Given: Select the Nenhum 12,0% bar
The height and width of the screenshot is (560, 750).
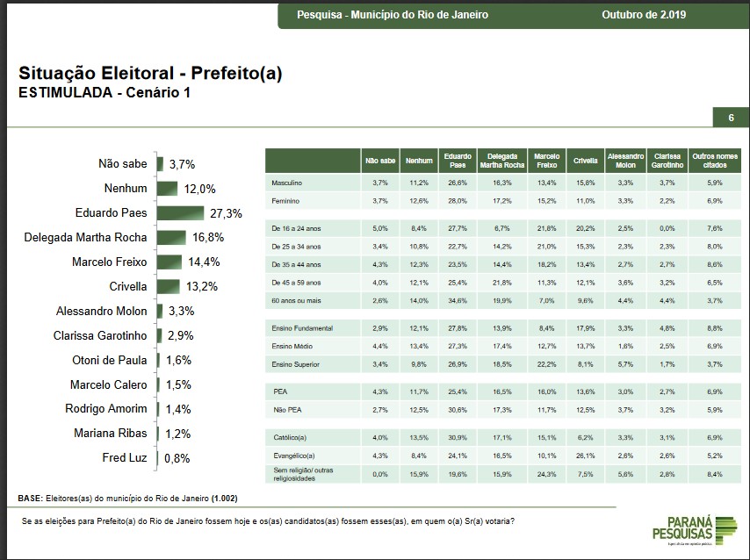Looking at the screenshot, I should (x=166, y=189).
